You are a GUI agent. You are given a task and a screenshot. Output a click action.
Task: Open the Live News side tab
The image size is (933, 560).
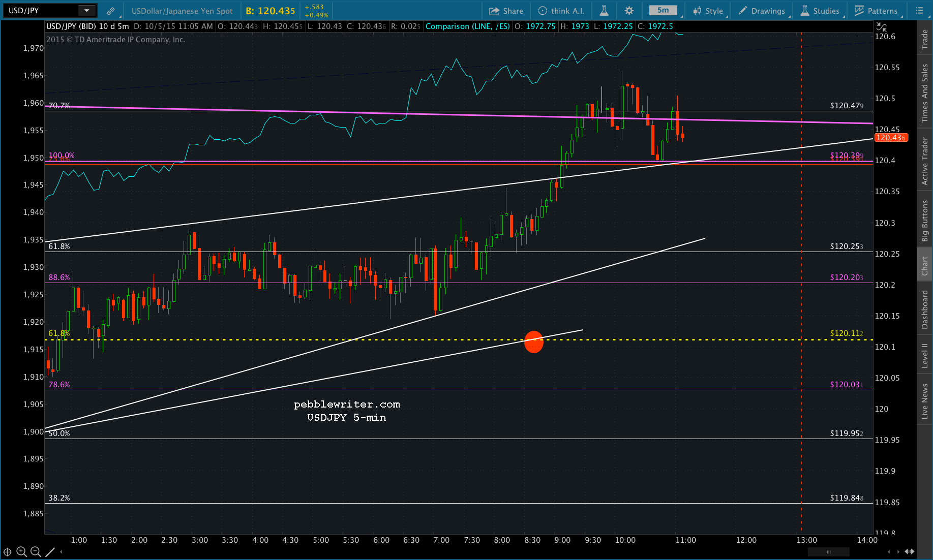click(x=925, y=401)
